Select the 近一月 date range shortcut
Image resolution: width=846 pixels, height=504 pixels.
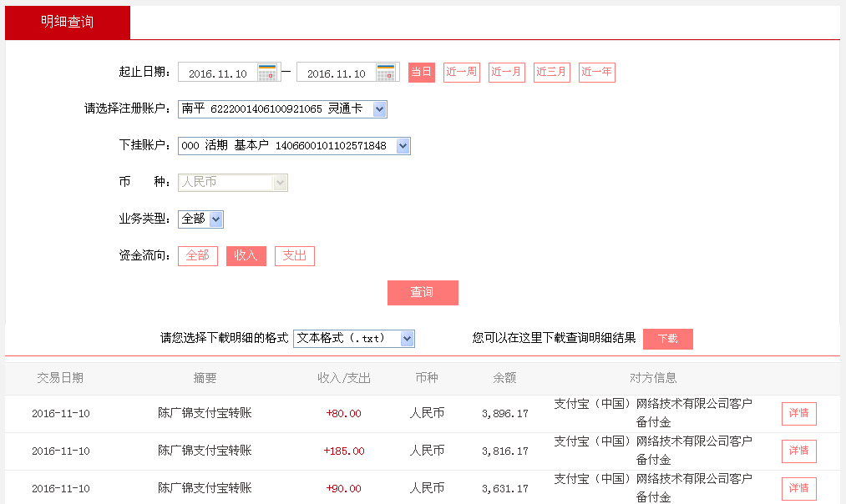[x=506, y=72]
